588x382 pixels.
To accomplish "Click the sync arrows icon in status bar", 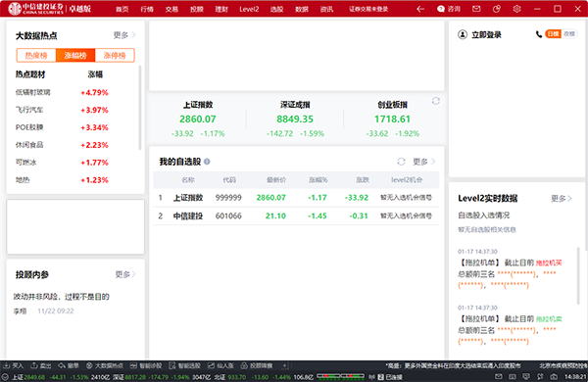I will pos(540,376).
